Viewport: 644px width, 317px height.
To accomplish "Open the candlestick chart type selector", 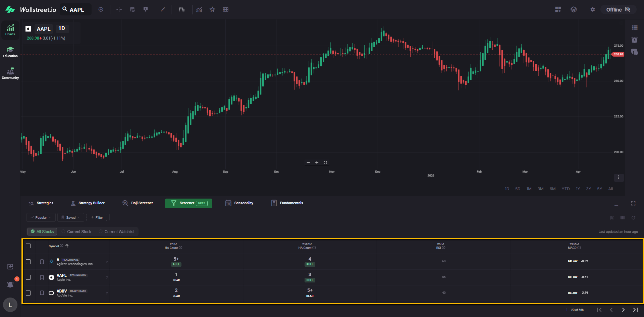I will pos(181,9).
